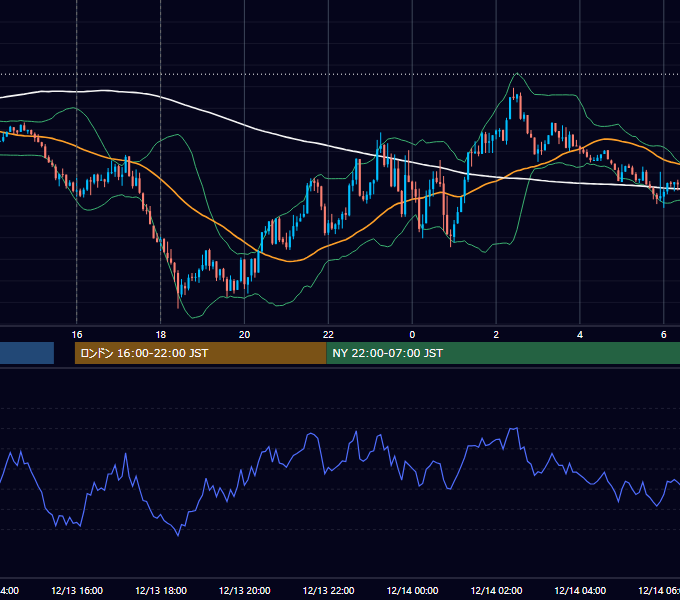The height and width of the screenshot is (600, 680).
Task: Click the 12/14 00:00 time axis label
Action: tap(412, 590)
